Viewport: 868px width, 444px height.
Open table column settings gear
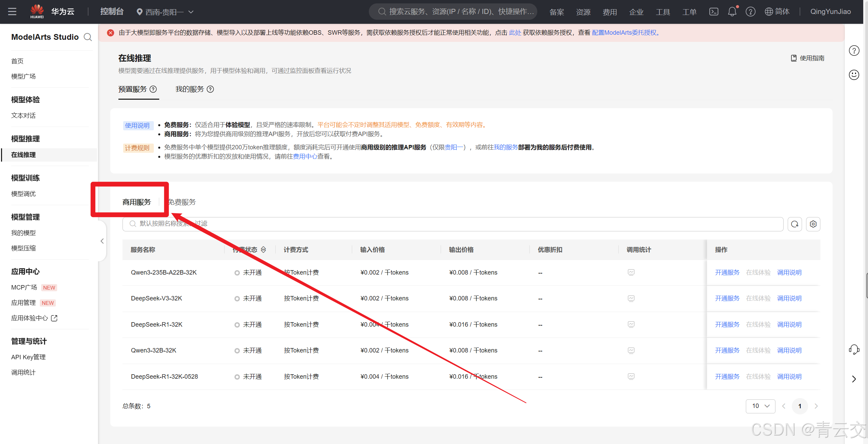pyautogui.click(x=813, y=224)
